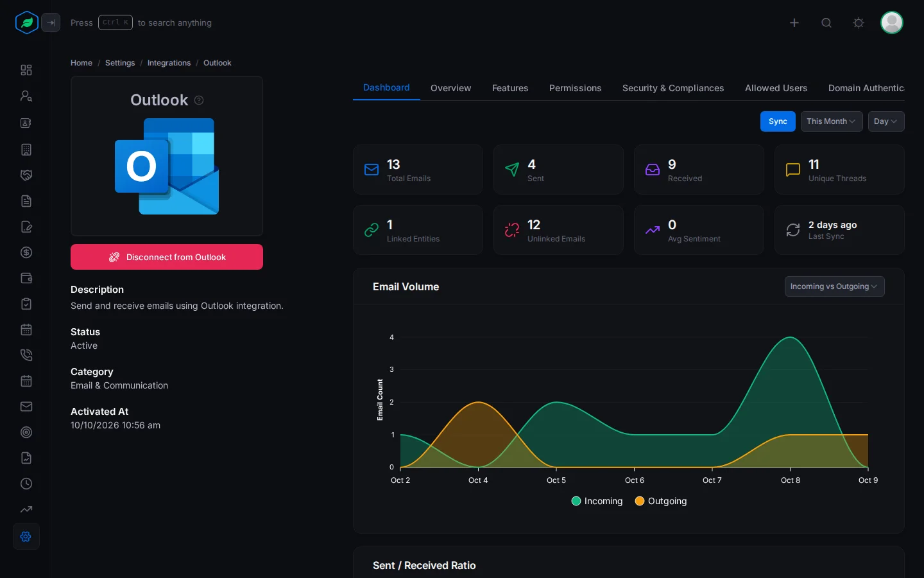Viewport: 924px width, 578px height.
Task: Expand the Incoming vs Outgoing dropdown
Action: [x=835, y=286]
